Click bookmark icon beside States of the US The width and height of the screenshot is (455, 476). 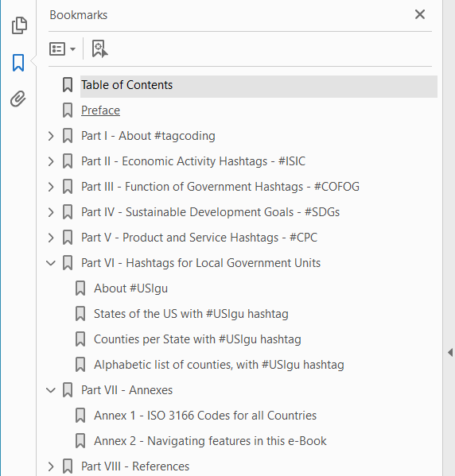pos(80,314)
